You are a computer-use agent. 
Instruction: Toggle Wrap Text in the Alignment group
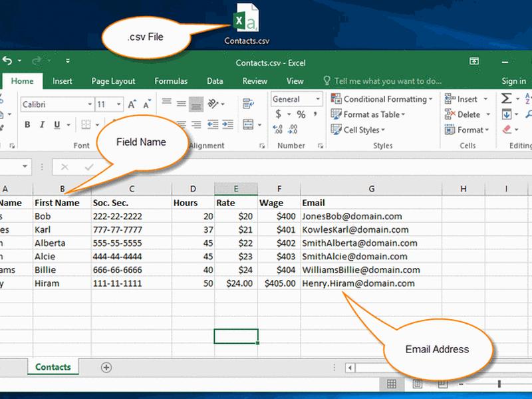[x=248, y=104]
